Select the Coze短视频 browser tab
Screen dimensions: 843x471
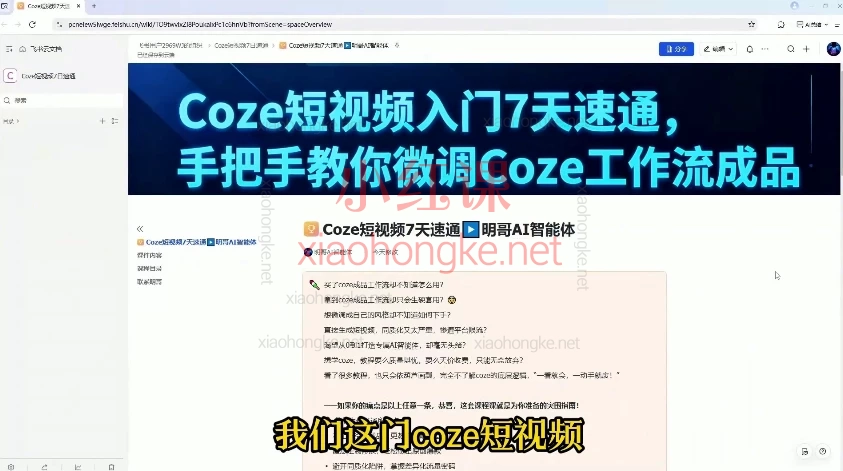click(48, 6)
